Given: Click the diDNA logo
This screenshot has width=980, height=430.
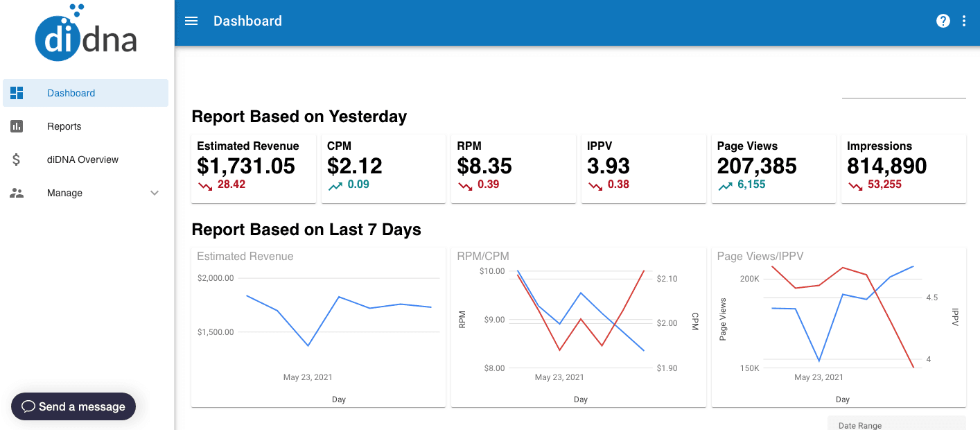Looking at the screenshot, I should point(87,33).
